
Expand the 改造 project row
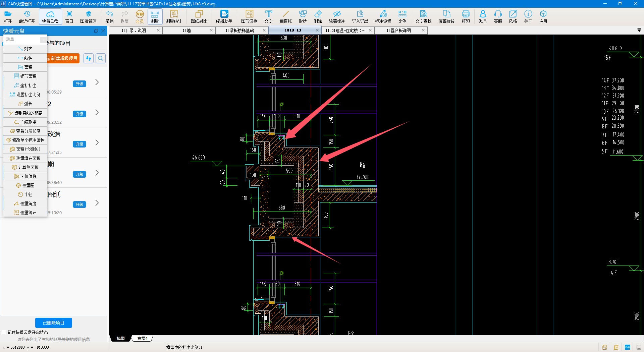(97, 142)
